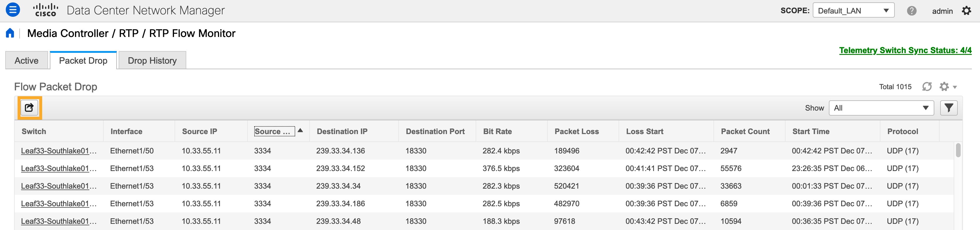The height and width of the screenshot is (230, 980).
Task: Sort by the Packet Loss column header
Action: [x=576, y=131]
